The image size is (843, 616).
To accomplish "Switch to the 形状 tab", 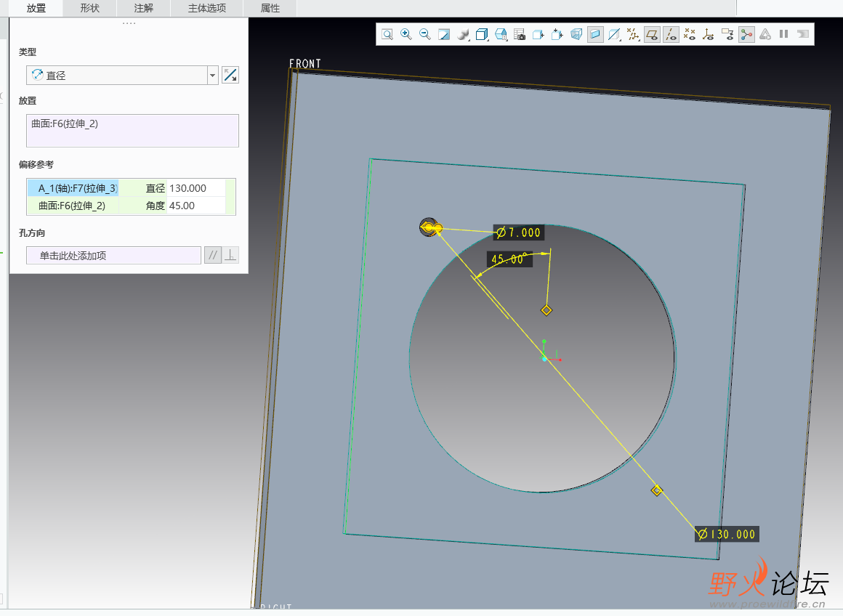I will coord(90,8).
